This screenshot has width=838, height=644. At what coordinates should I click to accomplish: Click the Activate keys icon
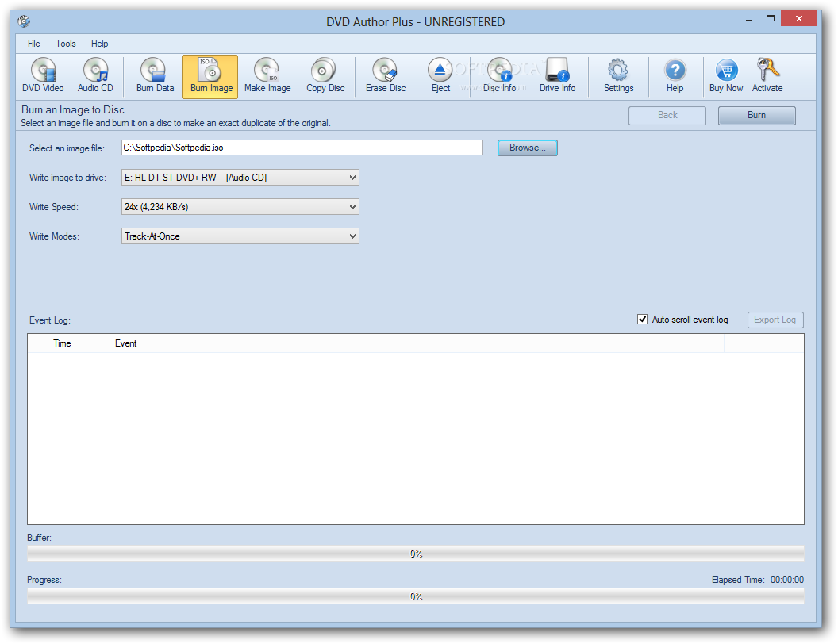click(767, 76)
